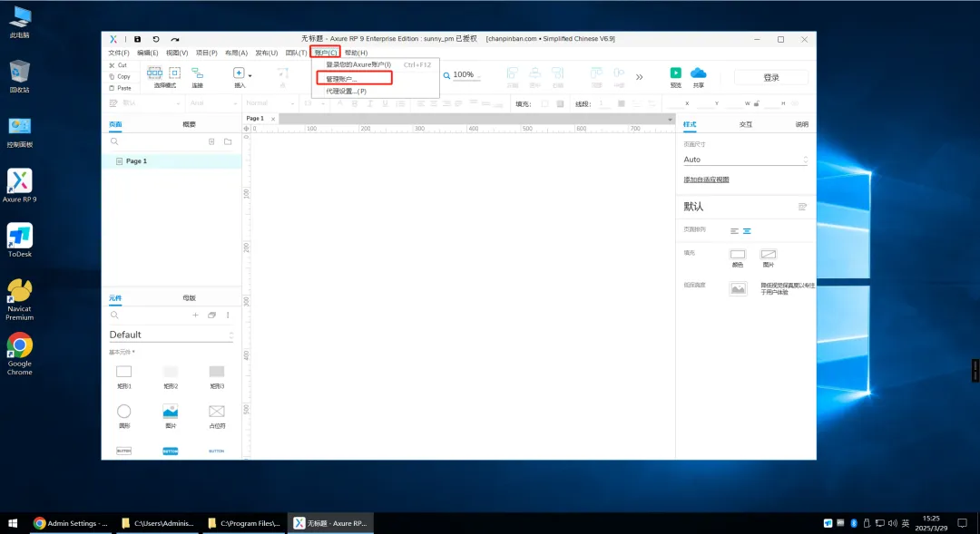Switch to the 元件 widgets tab

tap(115, 298)
